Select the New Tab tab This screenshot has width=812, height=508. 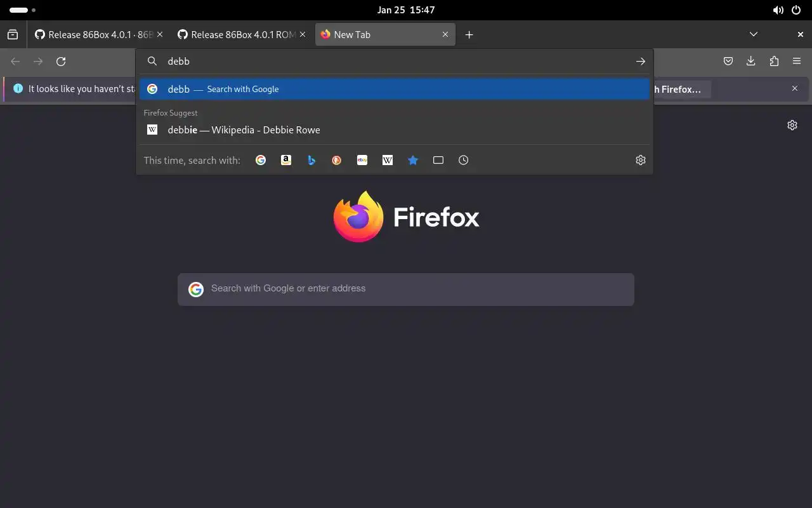pos(385,34)
